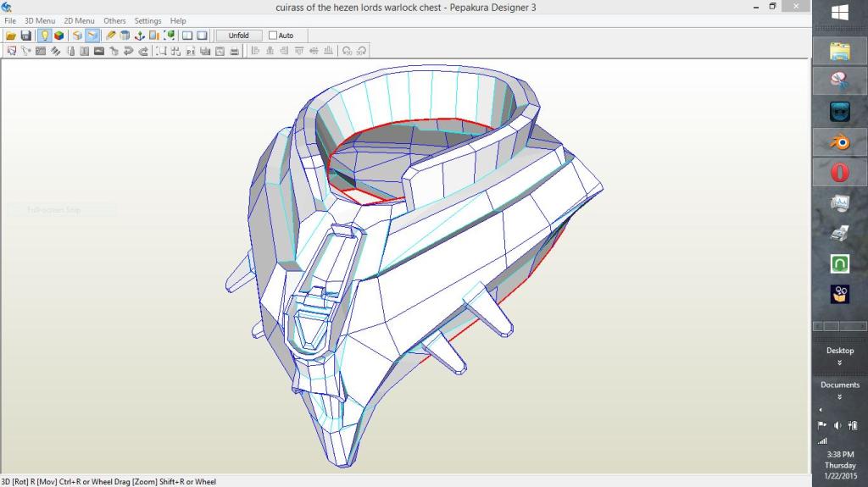Screen dimensions: 868x487
Task: Open the Help menu
Action: tap(178, 20)
